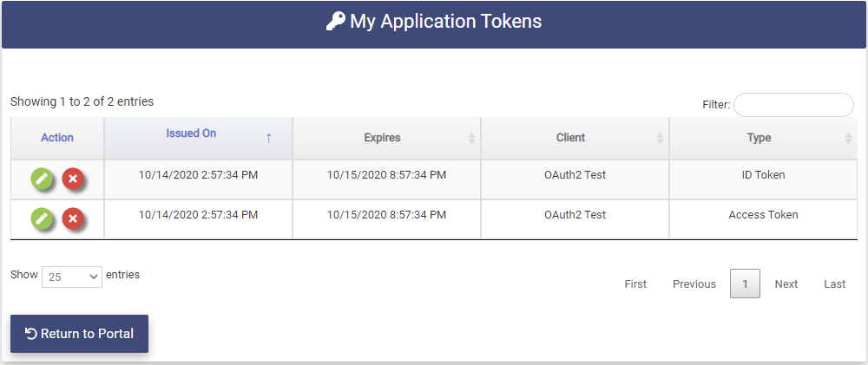Focus the Filter text field
This screenshot has width=868, height=365.
point(793,105)
